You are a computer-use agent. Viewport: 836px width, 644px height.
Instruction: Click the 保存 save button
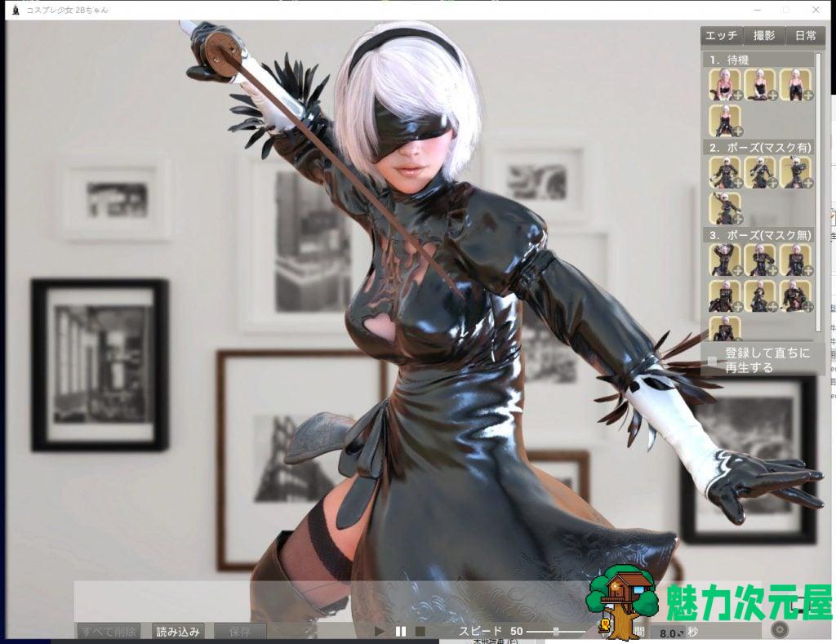click(239, 632)
